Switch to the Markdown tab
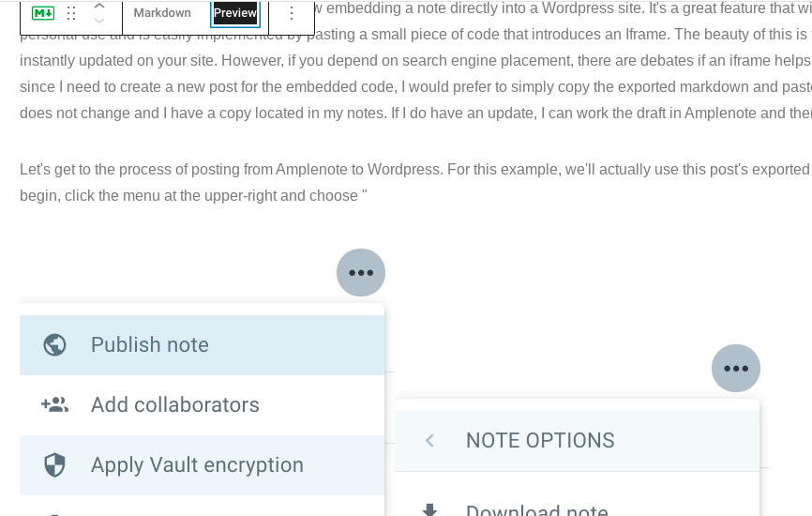 coord(162,13)
